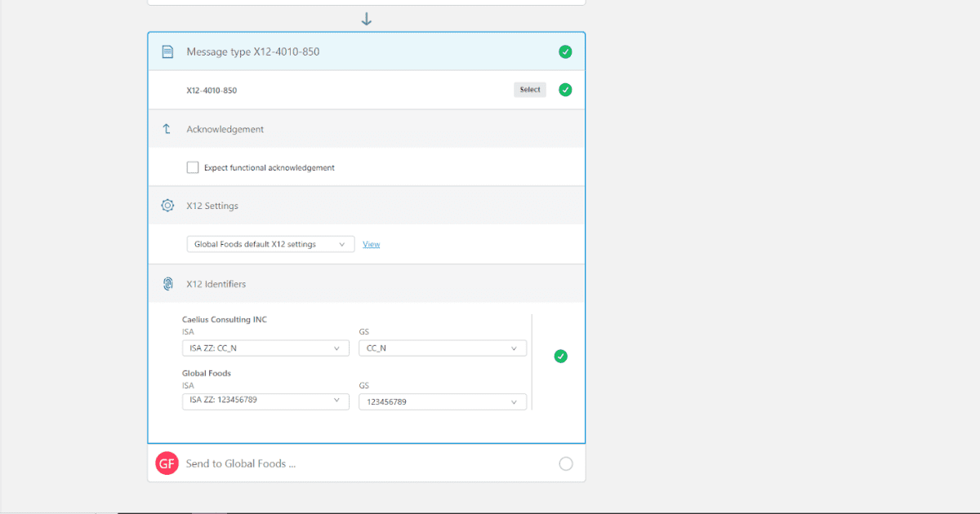
Task: Click the Select button for X12-4010-850
Action: (530, 90)
